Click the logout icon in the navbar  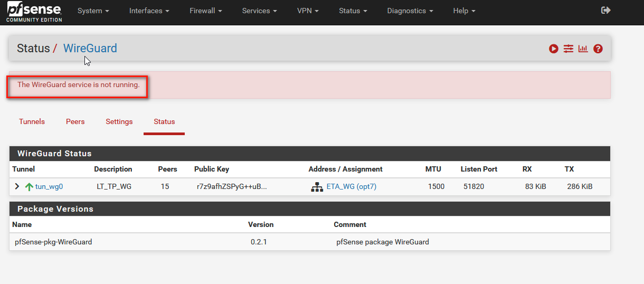coord(606,11)
